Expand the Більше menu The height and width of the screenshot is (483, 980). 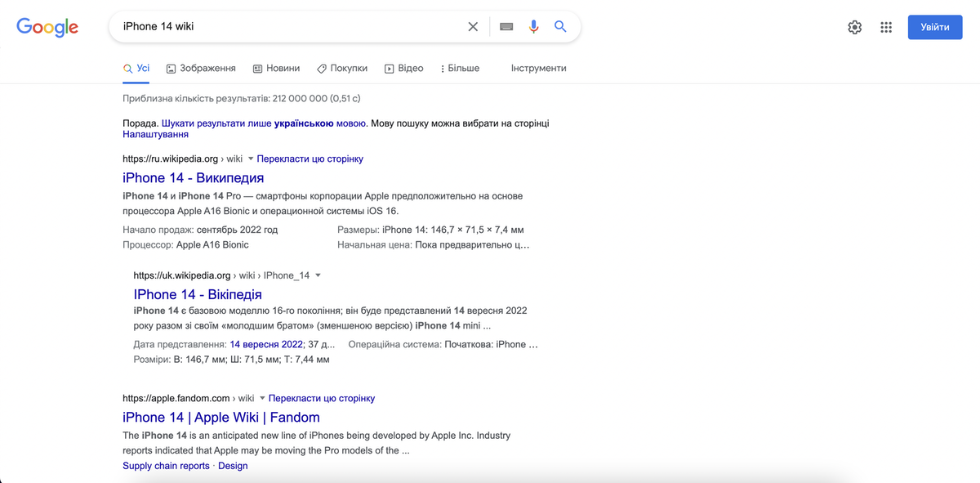coord(460,69)
